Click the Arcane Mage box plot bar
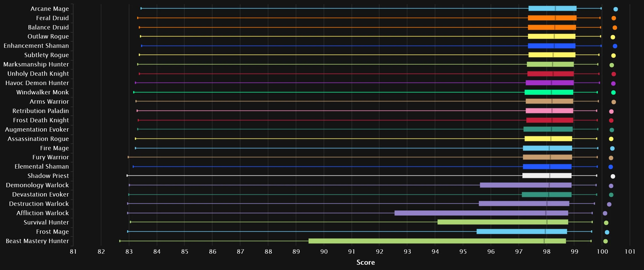Viewport: 644px width, 270px height. pos(552,9)
